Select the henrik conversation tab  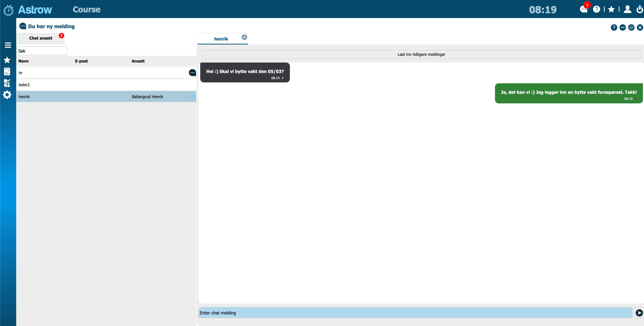[x=221, y=39]
